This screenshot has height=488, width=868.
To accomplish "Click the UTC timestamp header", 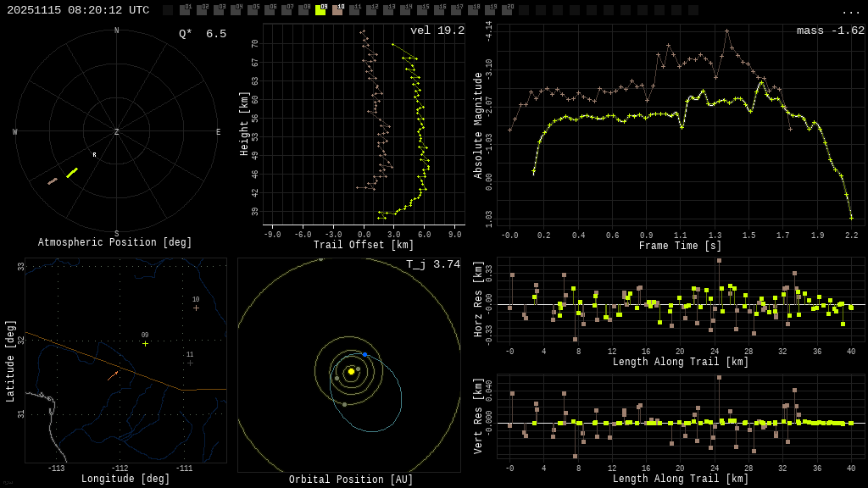I will (78, 10).
